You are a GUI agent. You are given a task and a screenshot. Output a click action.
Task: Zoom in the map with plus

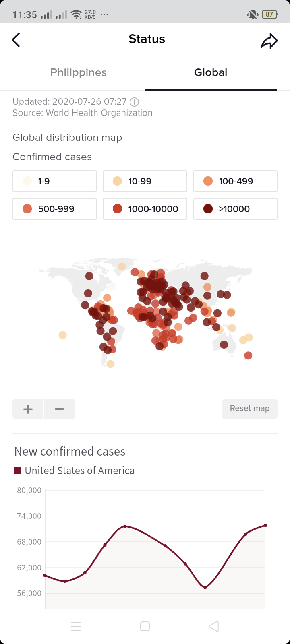pos(28,409)
